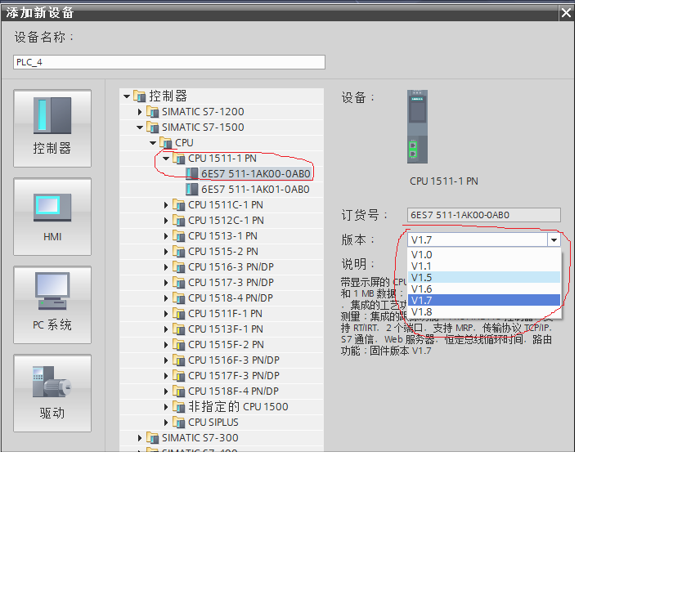The image size is (700, 595).
Task: Expand the CPU 1513F-1 PN node
Action: (x=166, y=329)
